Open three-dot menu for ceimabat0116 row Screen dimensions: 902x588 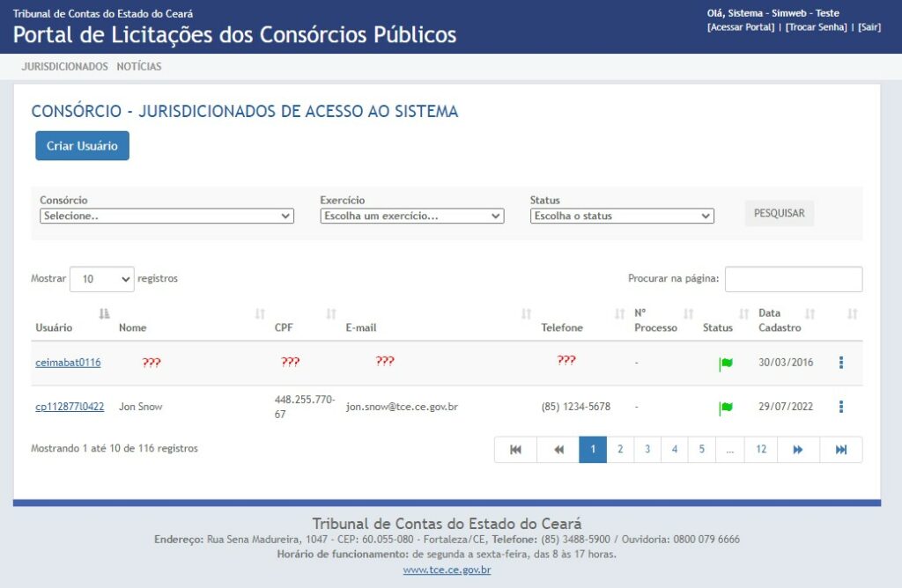841,363
